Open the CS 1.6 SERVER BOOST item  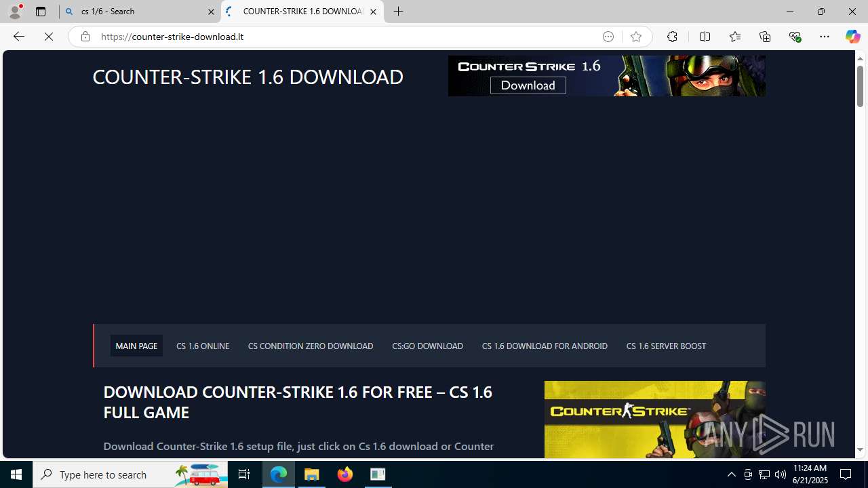pyautogui.click(x=666, y=346)
